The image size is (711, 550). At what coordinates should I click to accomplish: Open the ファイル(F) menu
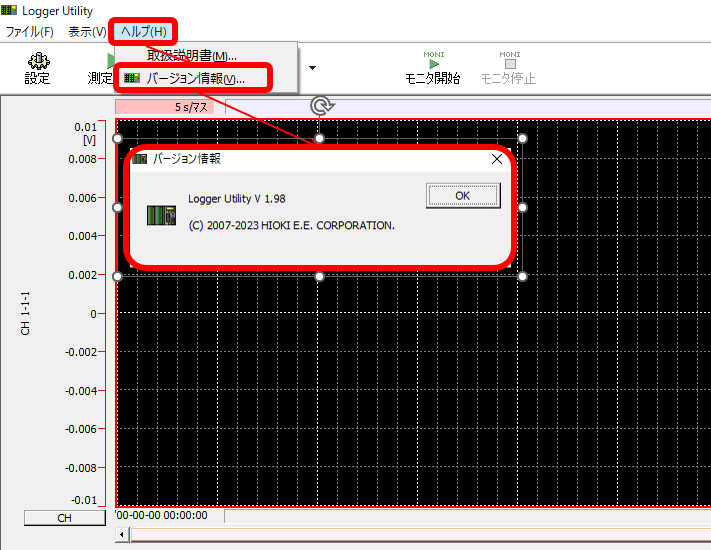29,32
